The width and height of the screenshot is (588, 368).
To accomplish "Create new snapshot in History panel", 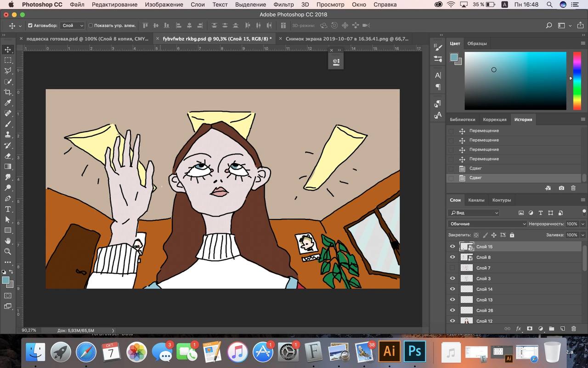I will 561,188.
